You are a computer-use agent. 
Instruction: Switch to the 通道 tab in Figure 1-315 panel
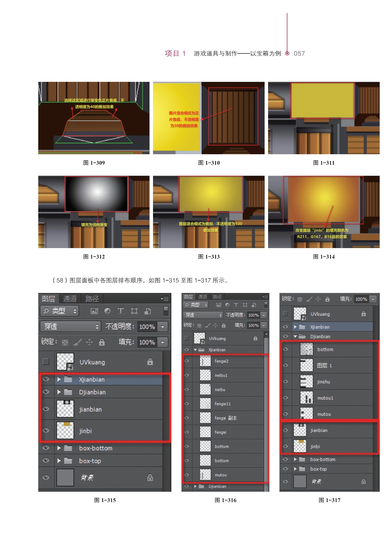tap(70, 299)
